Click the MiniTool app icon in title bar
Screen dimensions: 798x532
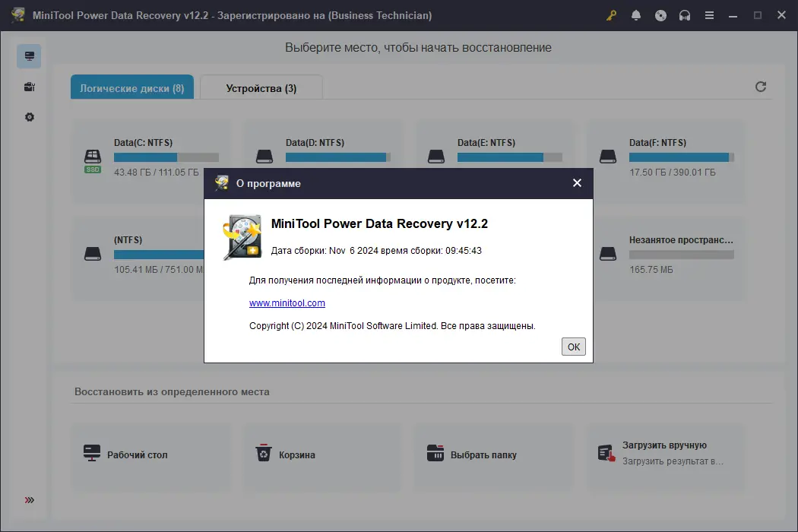[18, 14]
